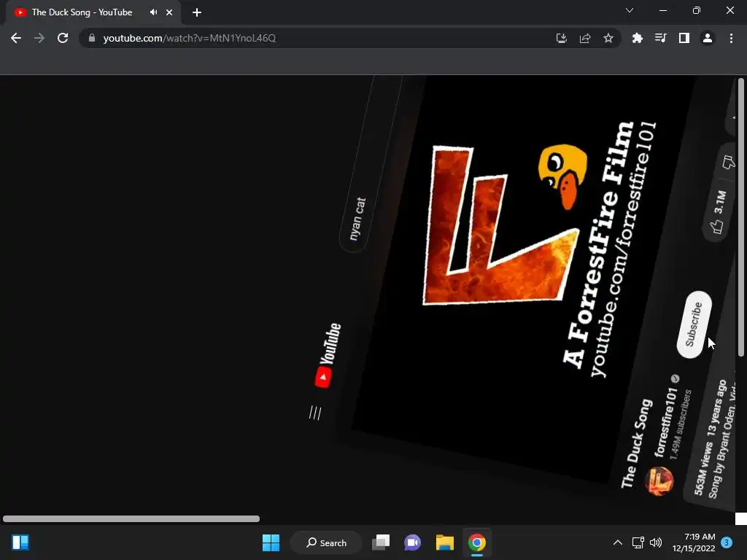Open Task View on the taskbar

pyautogui.click(x=381, y=542)
